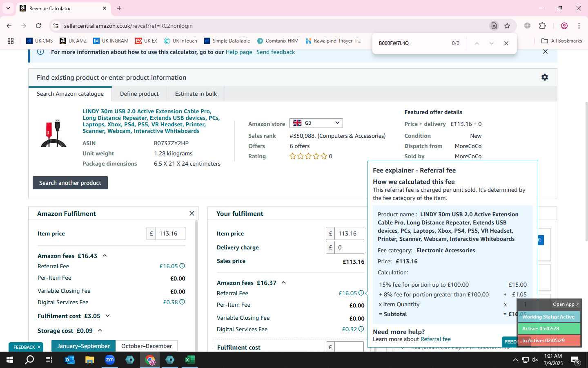
Task: Click Open App in status widget
Action: tap(566, 304)
